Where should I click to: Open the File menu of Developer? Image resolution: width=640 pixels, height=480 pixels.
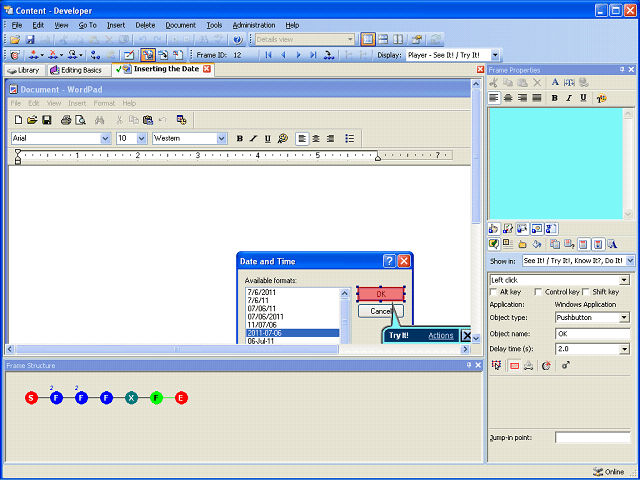point(16,25)
